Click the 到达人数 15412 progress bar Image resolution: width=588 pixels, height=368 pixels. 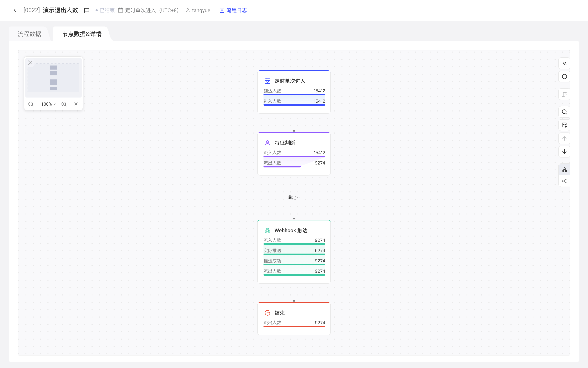294,94
